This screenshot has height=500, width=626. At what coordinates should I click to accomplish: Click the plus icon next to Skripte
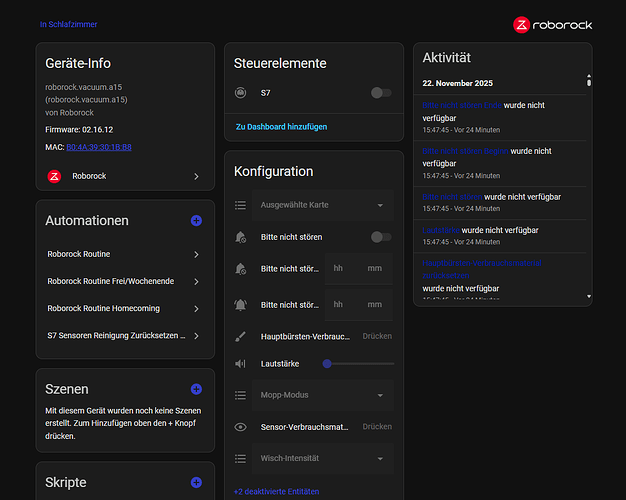(196, 483)
